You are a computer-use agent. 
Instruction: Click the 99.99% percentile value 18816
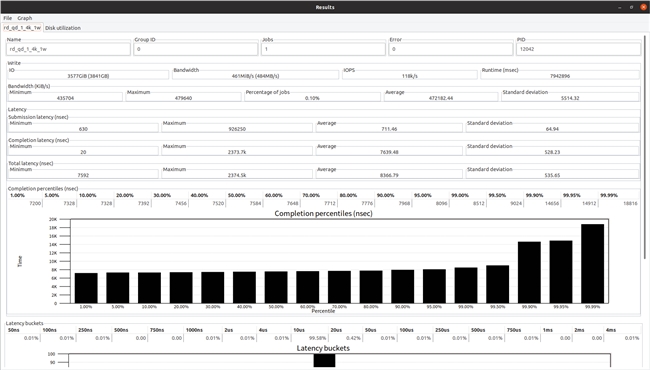(630, 203)
